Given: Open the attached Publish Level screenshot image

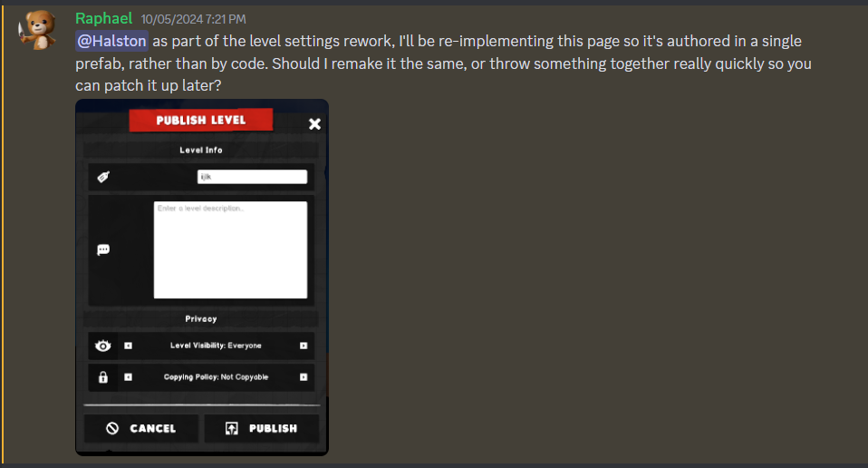Looking at the screenshot, I should pos(202,278).
